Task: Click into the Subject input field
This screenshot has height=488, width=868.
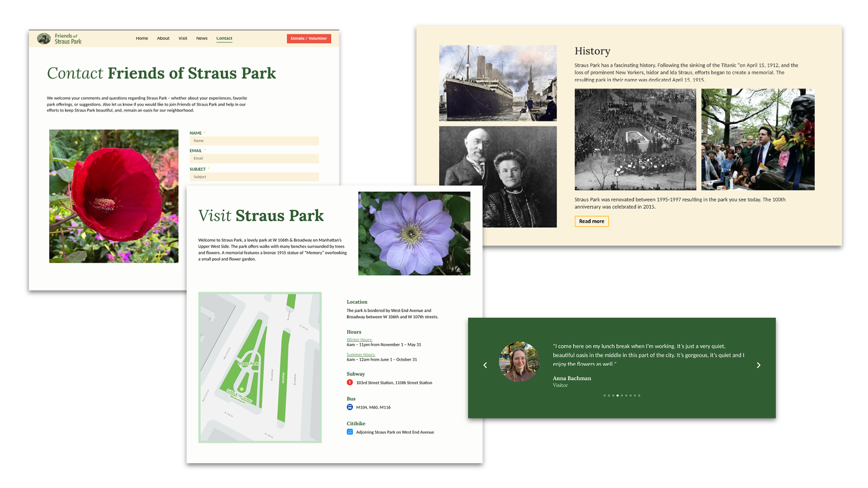Action: [x=254, y=177]
